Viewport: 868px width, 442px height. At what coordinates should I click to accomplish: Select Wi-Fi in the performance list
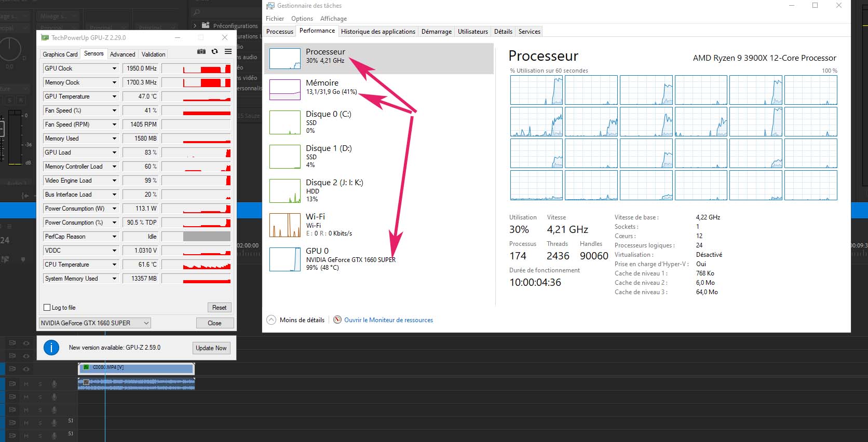click(379, 225)
